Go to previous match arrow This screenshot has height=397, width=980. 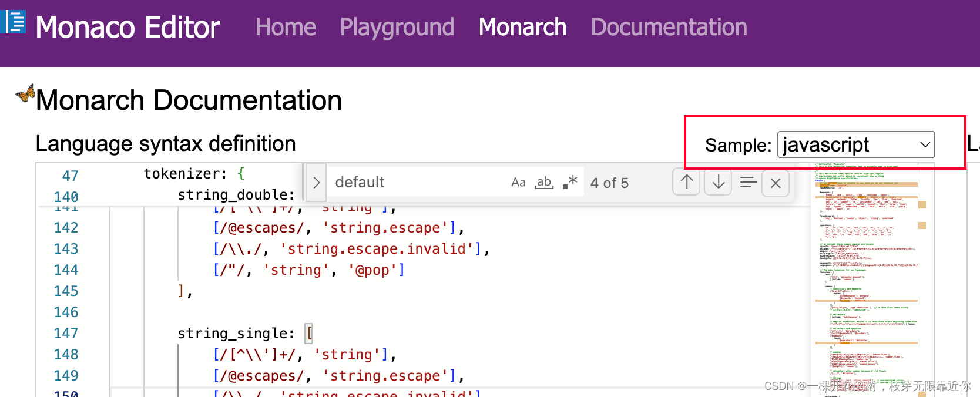click(x=686, y=183)
